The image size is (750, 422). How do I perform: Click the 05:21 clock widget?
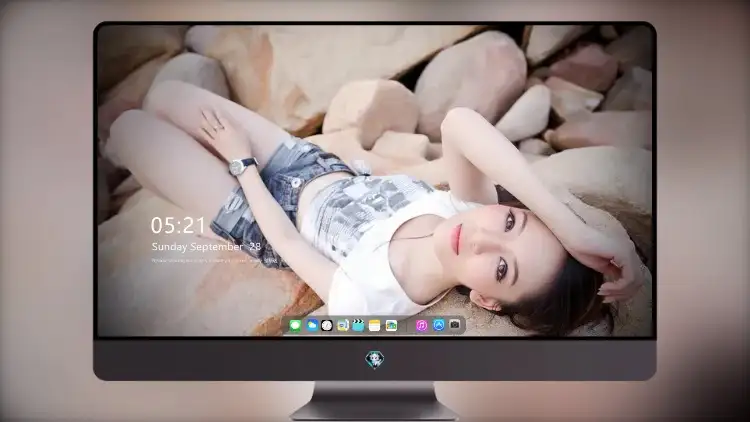178,225
